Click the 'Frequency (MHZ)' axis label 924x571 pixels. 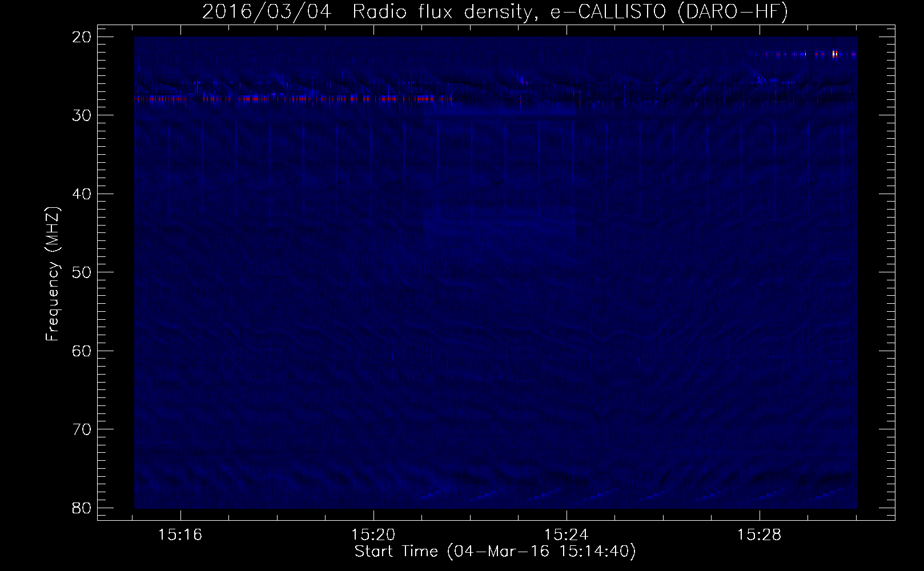coord(53,274)
